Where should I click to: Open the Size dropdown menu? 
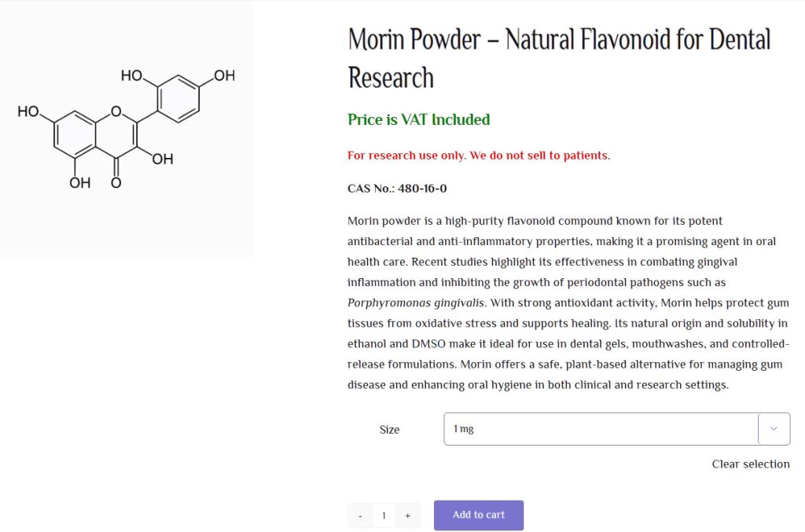[x=616, y=429]
